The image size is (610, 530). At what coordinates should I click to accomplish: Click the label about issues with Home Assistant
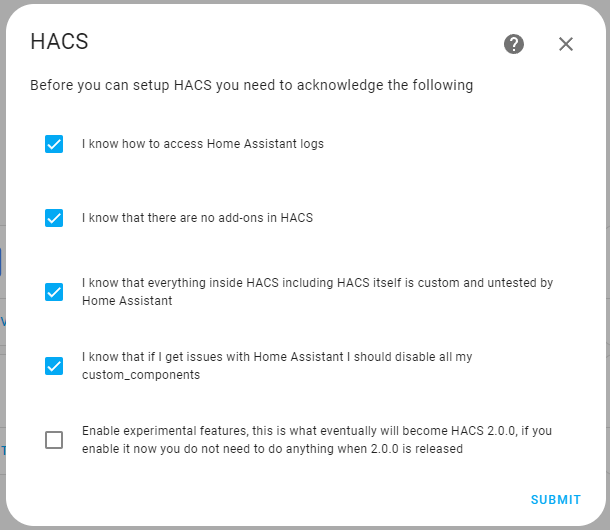tap(277, 358)
